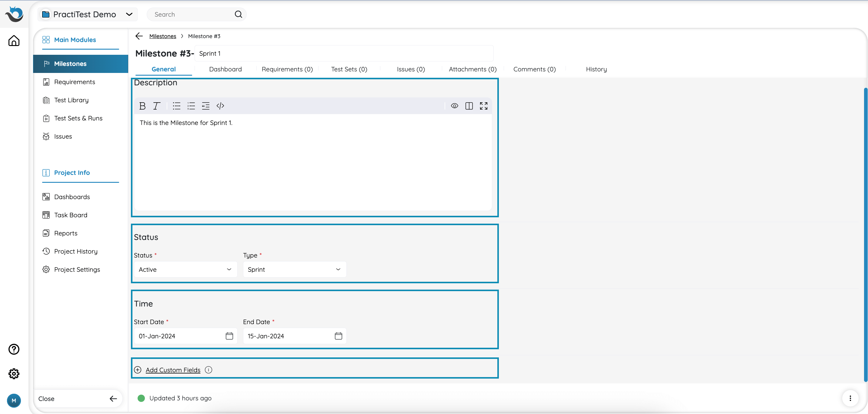868x414 pixels.
Task: Open the Start Date calendar picker
Action: [x=229, y=336]
